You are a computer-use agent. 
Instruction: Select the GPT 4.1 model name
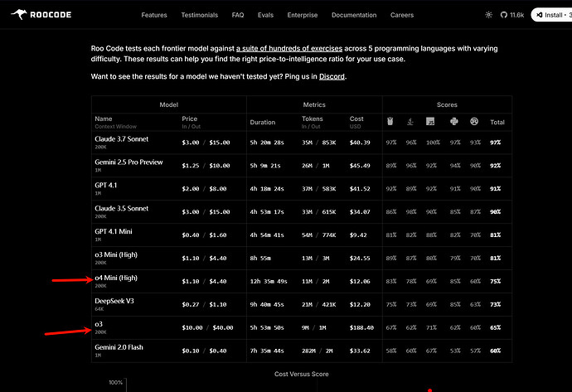106,186
